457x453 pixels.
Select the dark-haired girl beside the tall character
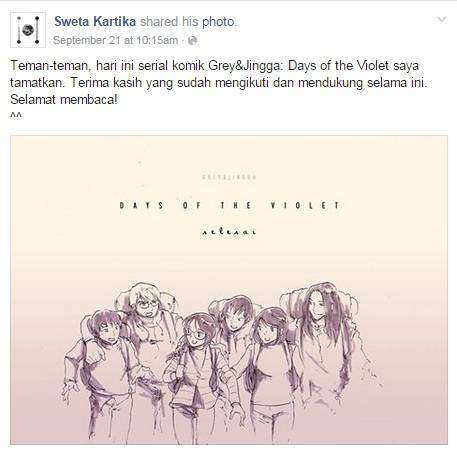[272, 367]
